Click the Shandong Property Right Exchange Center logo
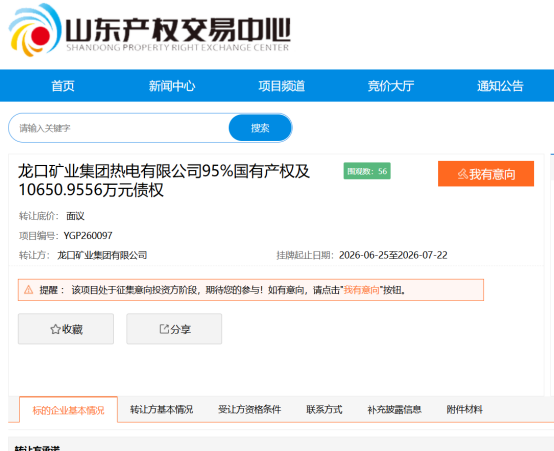554x451 pixels. [x=149, y=30]
